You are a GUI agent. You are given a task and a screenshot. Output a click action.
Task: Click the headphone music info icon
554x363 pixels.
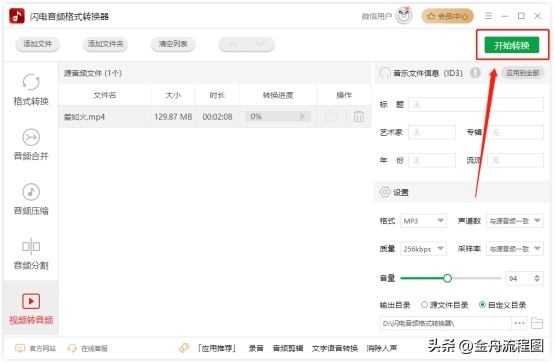coord(385,73)
